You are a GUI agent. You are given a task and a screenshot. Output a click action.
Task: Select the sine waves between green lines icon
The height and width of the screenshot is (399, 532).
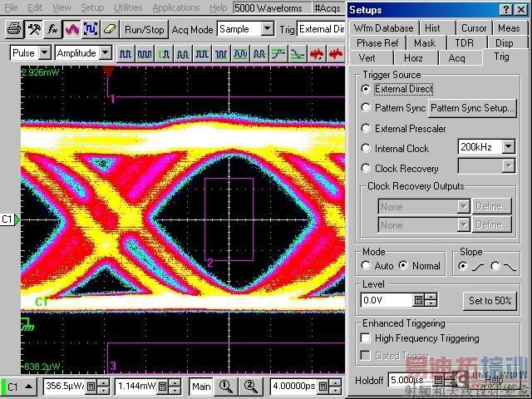click(x=240, y=54)
